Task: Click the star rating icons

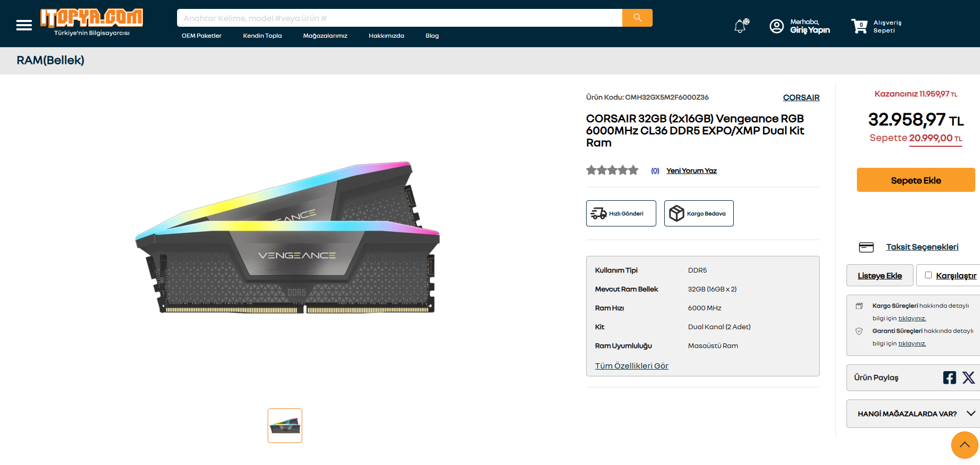Action: click(x=612, y=170)
